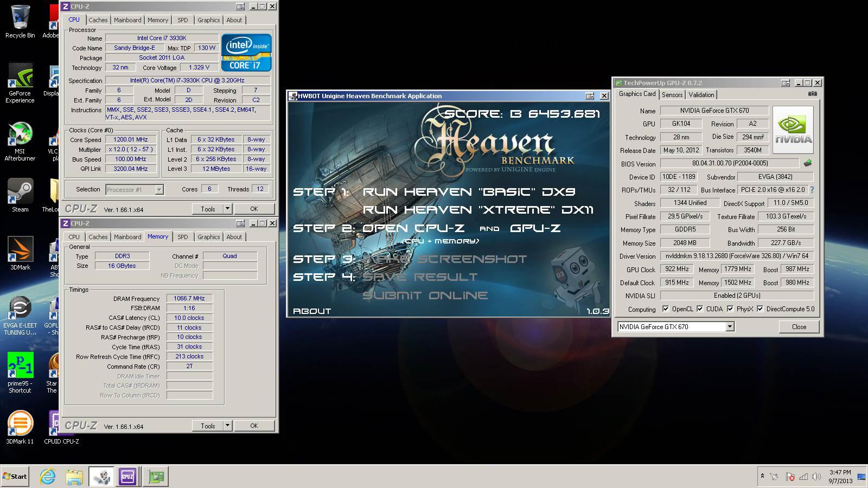This screenshot has height=488, width=868.
Task: Switch to Caches tab in top CPU-Z
Action: click(98, 20)
